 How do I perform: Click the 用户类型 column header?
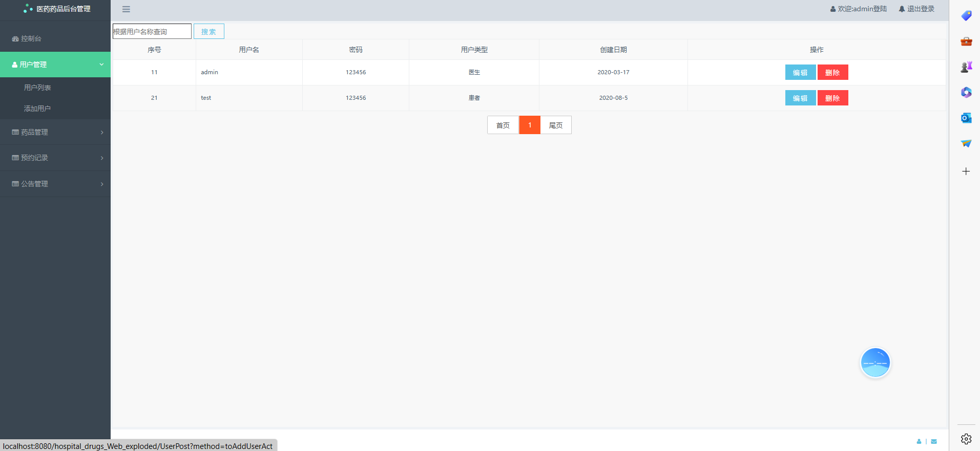point(474,50)
